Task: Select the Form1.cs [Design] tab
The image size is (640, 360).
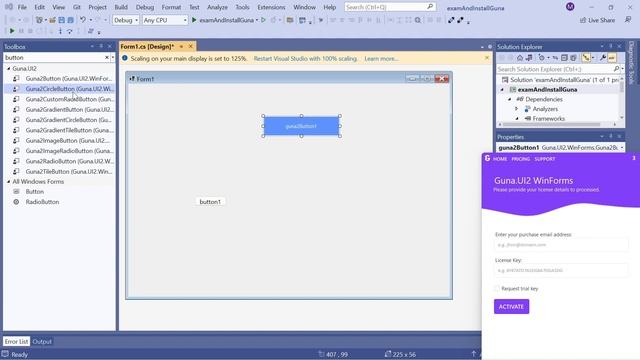Action: (147, 47)
